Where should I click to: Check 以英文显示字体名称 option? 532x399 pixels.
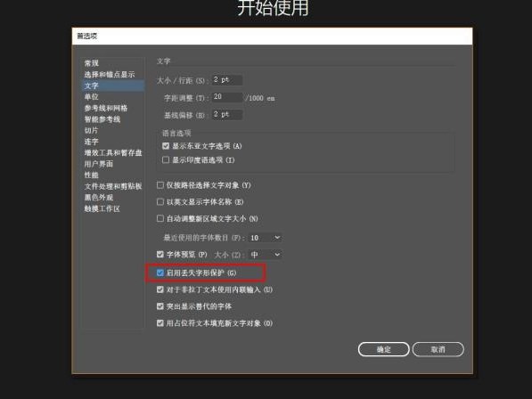point(160,202)
